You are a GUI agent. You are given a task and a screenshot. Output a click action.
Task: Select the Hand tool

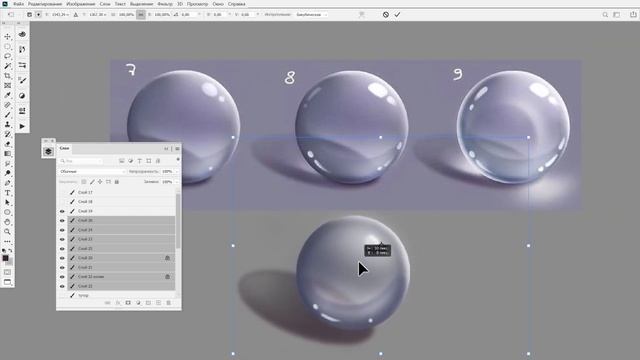[x=7, y=222]
